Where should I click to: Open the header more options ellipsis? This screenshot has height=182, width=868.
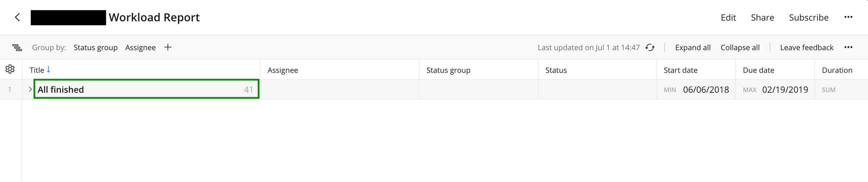(848, 17)
